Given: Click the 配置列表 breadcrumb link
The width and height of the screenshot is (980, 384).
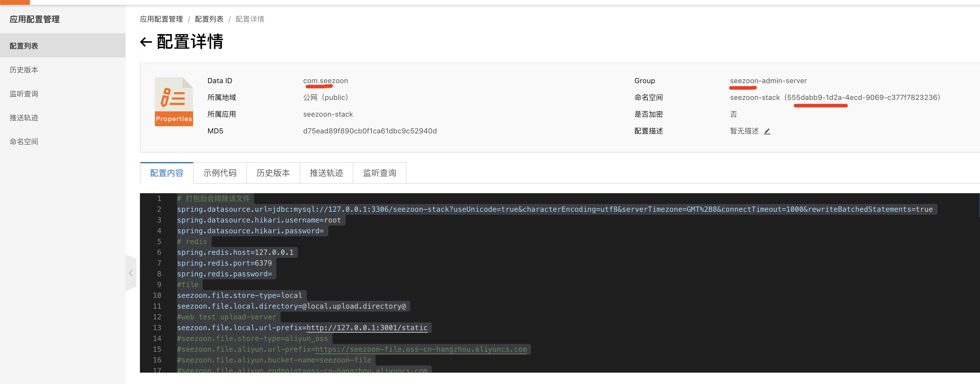Looking at the screenshot, I should tap(209, 19).
